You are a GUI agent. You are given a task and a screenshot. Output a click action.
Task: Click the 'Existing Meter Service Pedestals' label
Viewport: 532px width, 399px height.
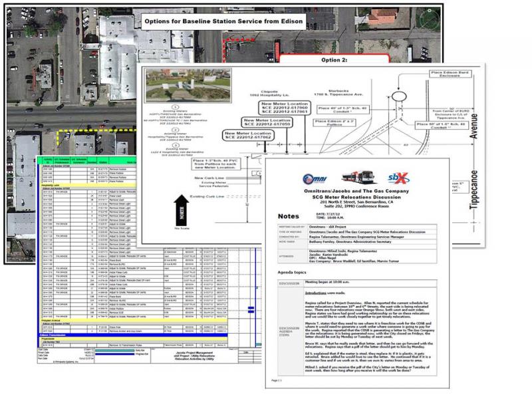213,184
